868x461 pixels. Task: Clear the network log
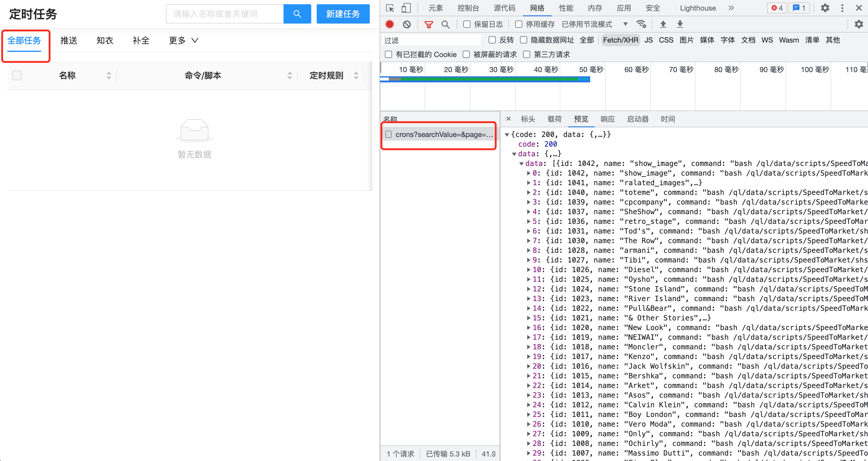[407, 24]
